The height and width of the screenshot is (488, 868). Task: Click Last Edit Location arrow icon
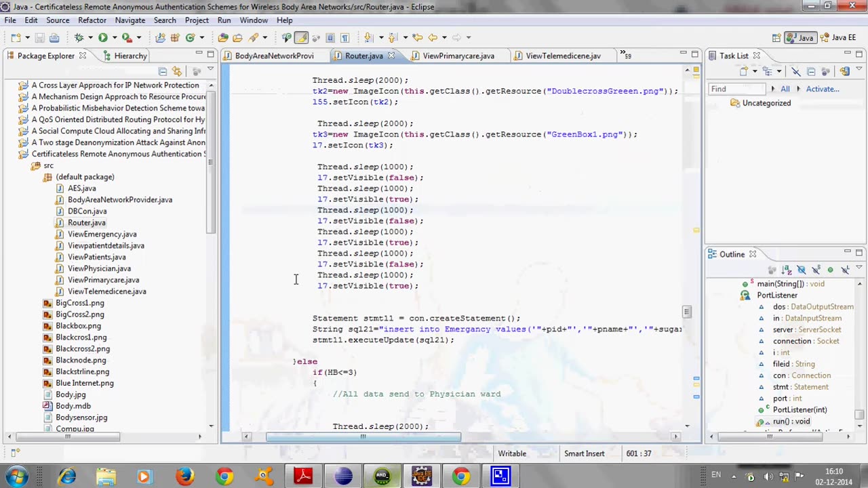[x=418, y=38]
